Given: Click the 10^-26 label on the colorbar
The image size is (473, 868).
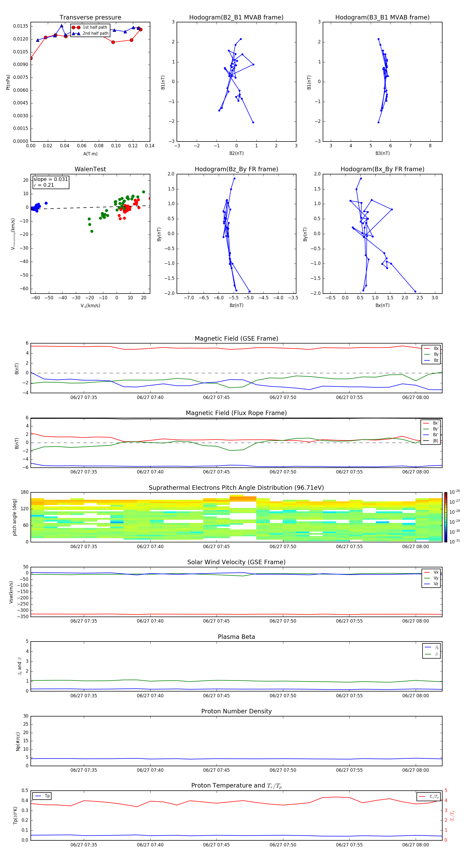Looking at the screenshot, I should pyautogui.click(x=455, y=492).
